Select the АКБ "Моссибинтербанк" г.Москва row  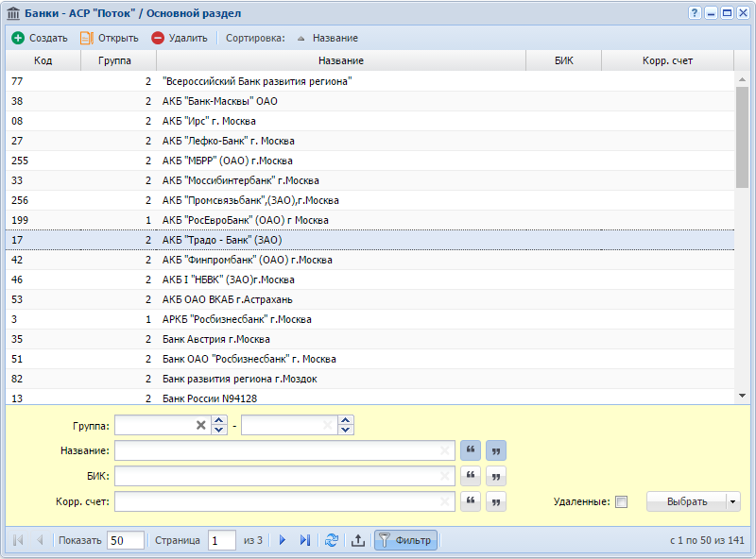click(369, 180)
